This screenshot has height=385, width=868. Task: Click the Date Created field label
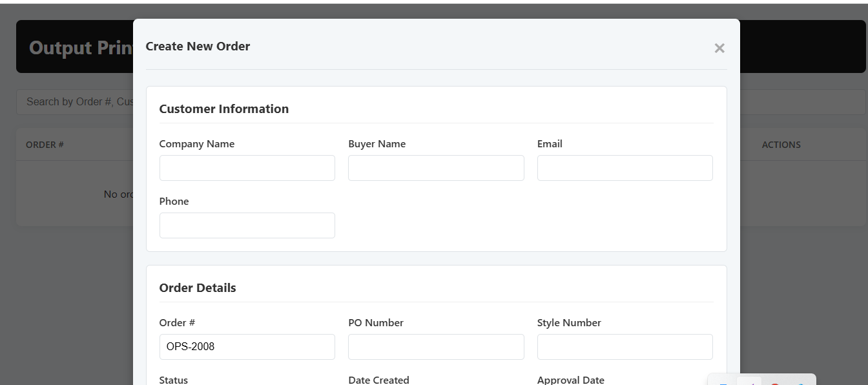[378, 380]
